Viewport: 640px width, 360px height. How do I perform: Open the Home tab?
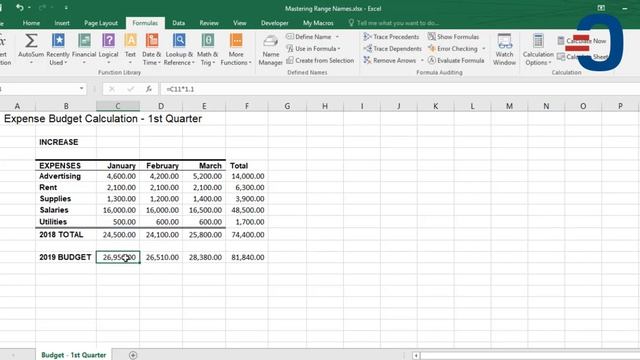31,23
